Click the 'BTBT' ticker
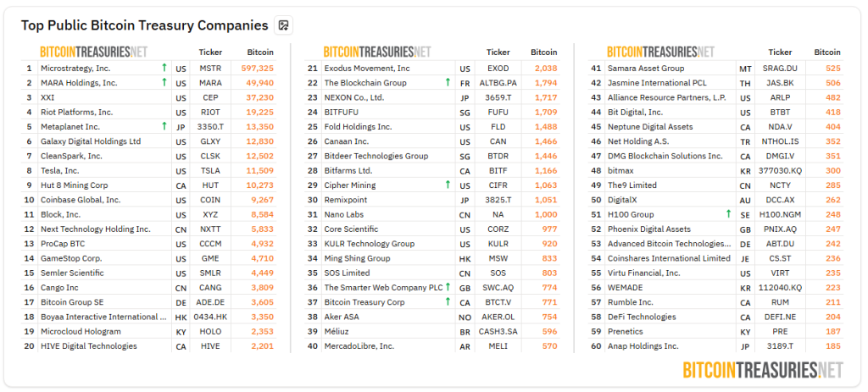 tap(780, 113)
